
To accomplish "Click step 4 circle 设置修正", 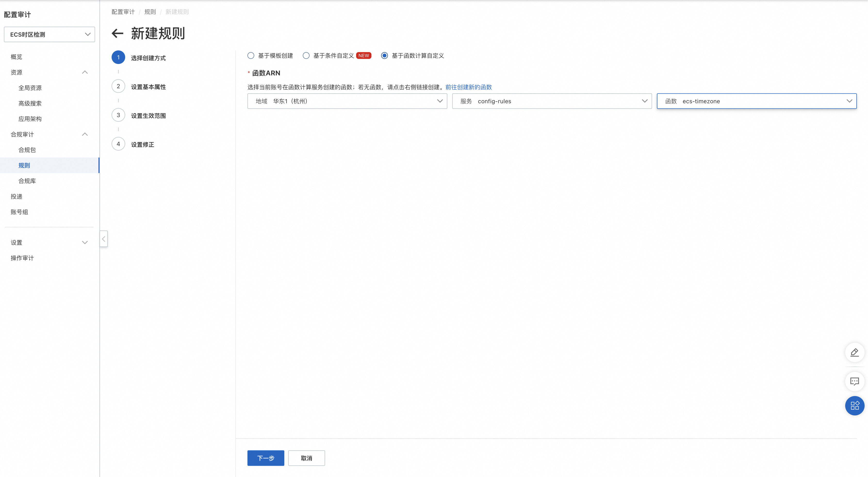I will (x=118, y=144).
